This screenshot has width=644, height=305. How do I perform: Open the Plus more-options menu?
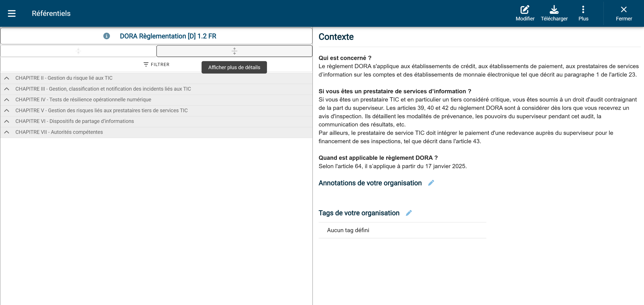pyautogui.click(x=583, y=10)
